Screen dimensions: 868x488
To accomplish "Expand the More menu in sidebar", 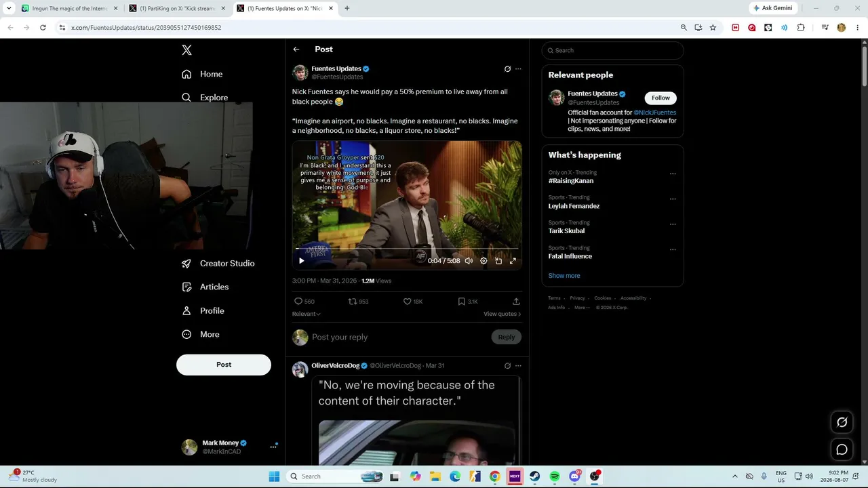I will [x=200, y=334].
